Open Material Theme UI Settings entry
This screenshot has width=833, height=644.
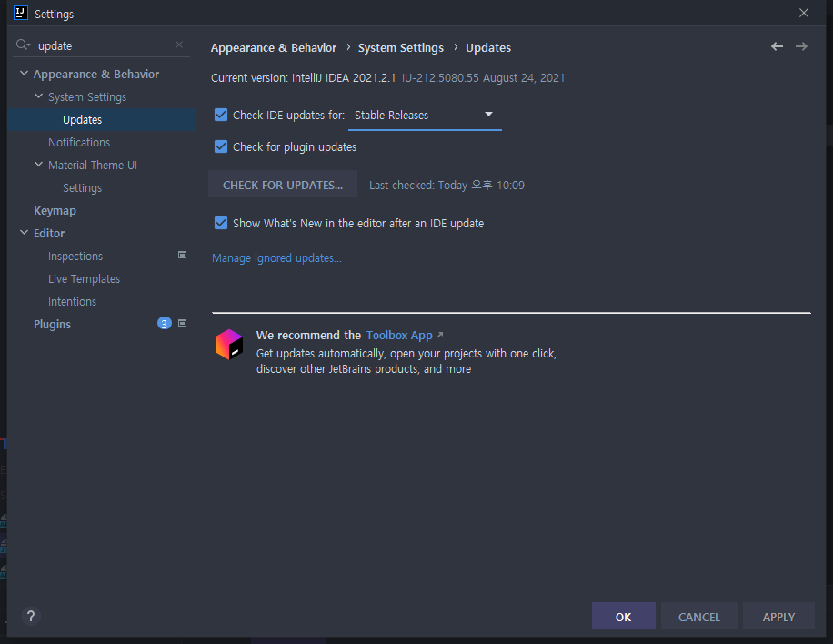click(x=83, y=188)
